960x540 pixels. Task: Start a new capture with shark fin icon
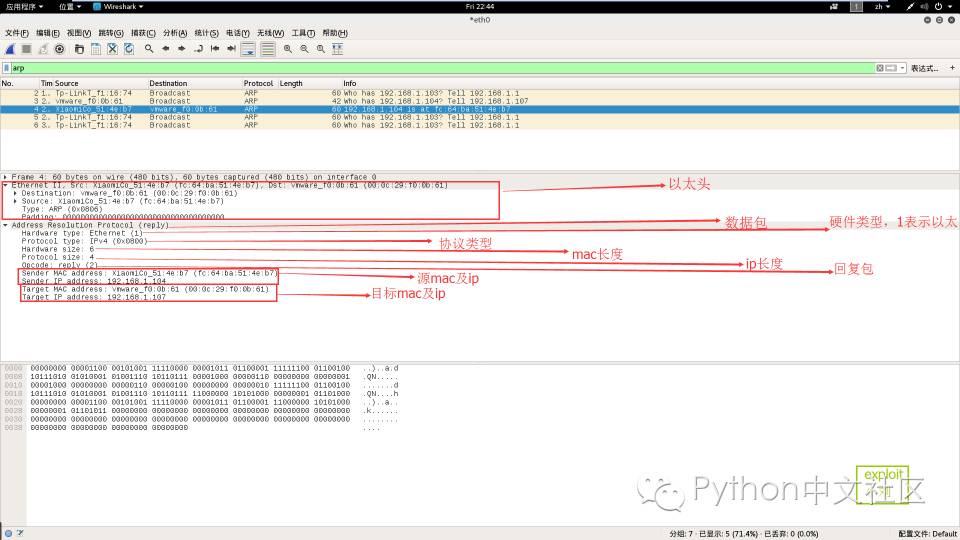(10, 49)
